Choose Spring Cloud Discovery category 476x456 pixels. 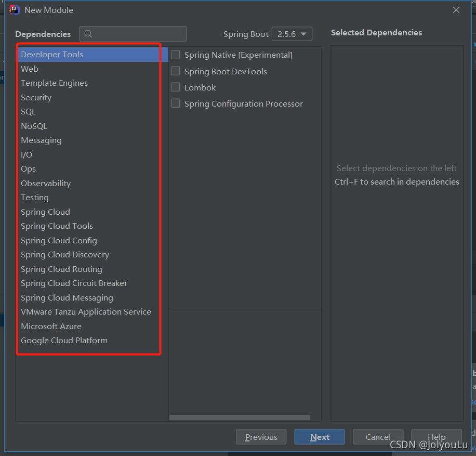[x=92, y=255]
